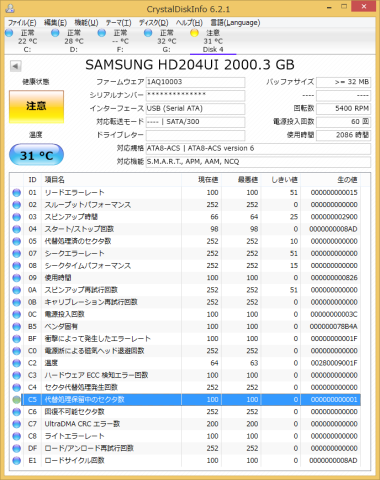Select the Disk 4 tab

click(213, 41)
